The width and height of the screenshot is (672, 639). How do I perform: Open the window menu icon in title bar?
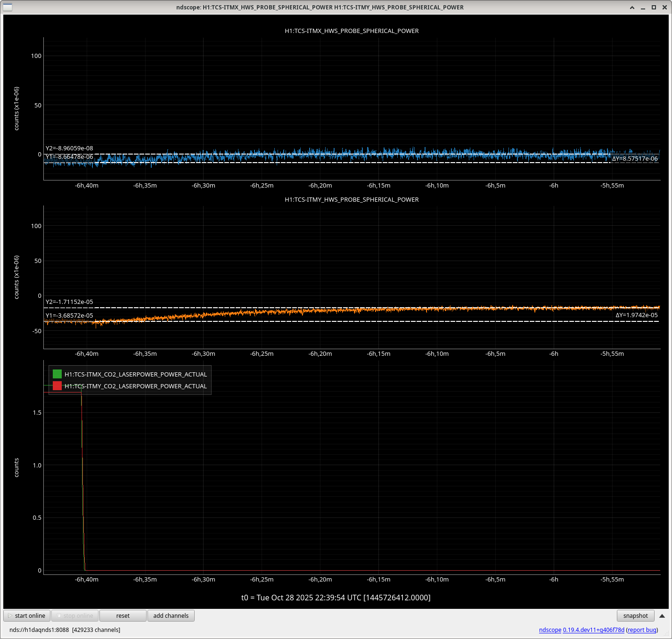click(8, 7)
